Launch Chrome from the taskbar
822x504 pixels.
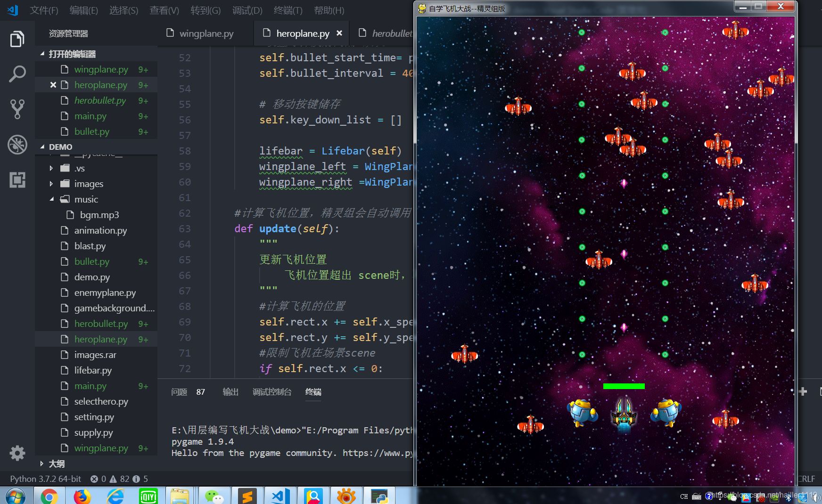(x=49, y=496)
